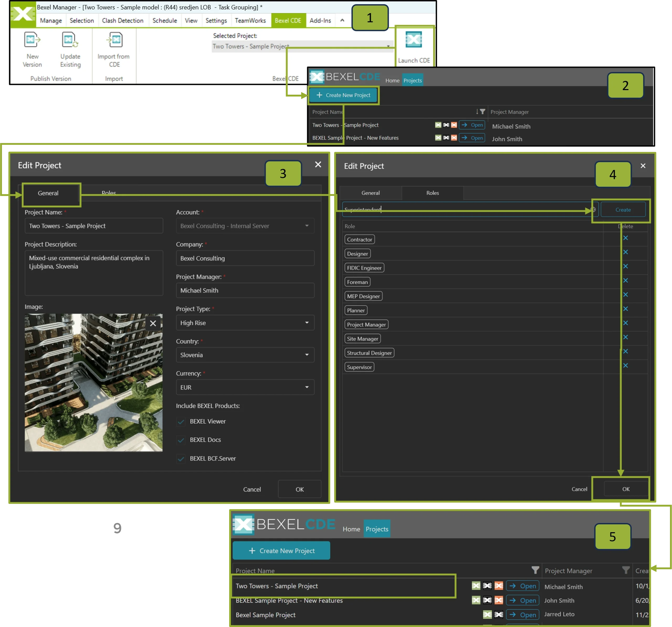
Task: Delete the Planner role
Action: click(625, 309)
